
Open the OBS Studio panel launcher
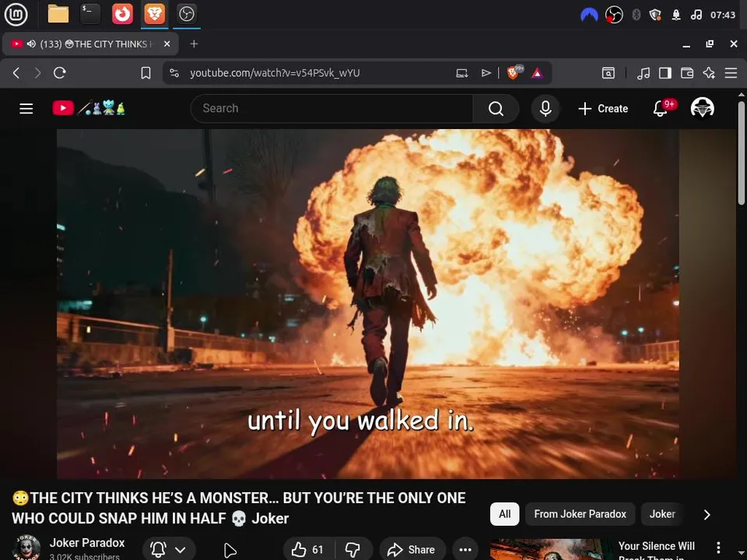[186, 14]
